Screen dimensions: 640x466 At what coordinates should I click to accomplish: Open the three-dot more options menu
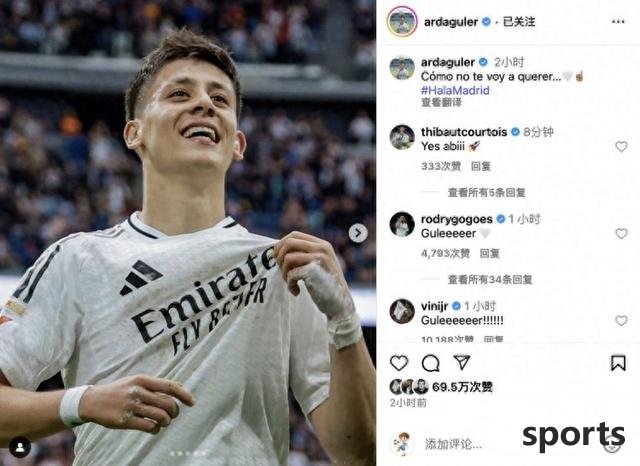click(618, 22)
